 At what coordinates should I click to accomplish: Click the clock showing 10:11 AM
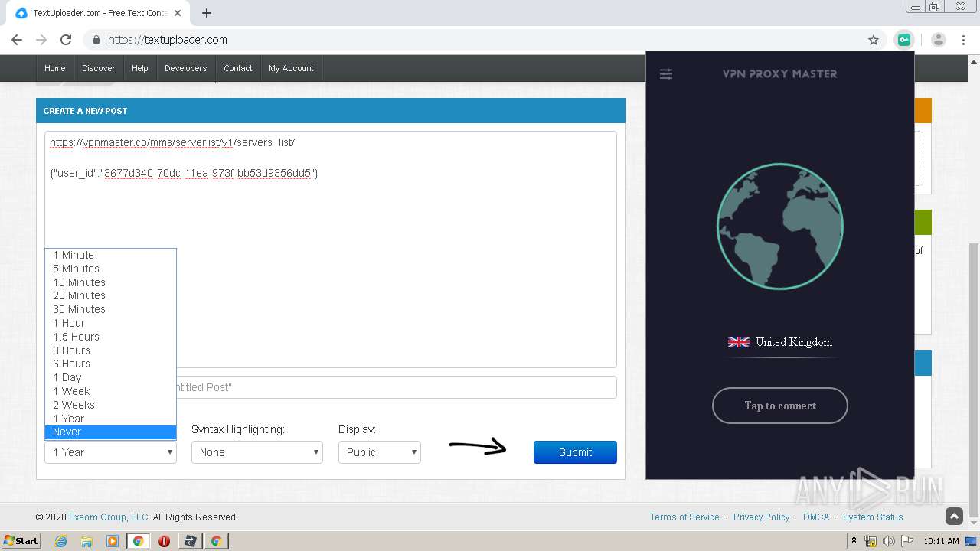[x=941, y=541]
